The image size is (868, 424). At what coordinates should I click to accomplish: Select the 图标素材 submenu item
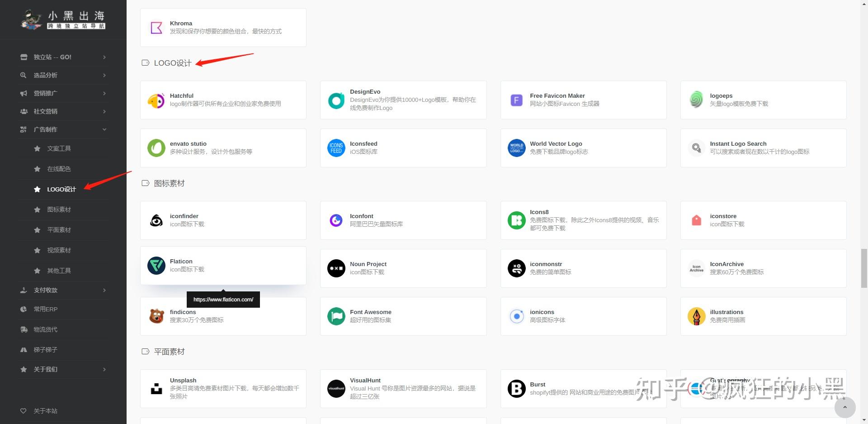tap(59, 210)
